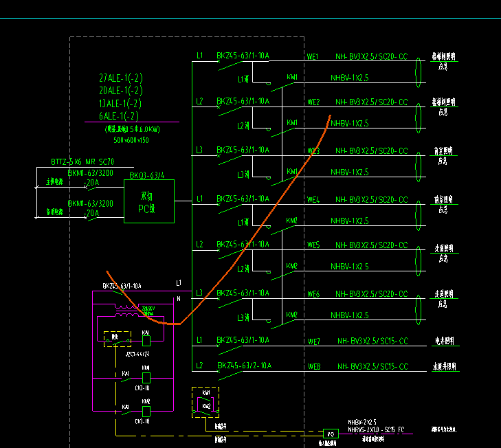Click the BKQ3-63/4 switch label
This screenshot has width=501, height=448.
click(146, 175)
